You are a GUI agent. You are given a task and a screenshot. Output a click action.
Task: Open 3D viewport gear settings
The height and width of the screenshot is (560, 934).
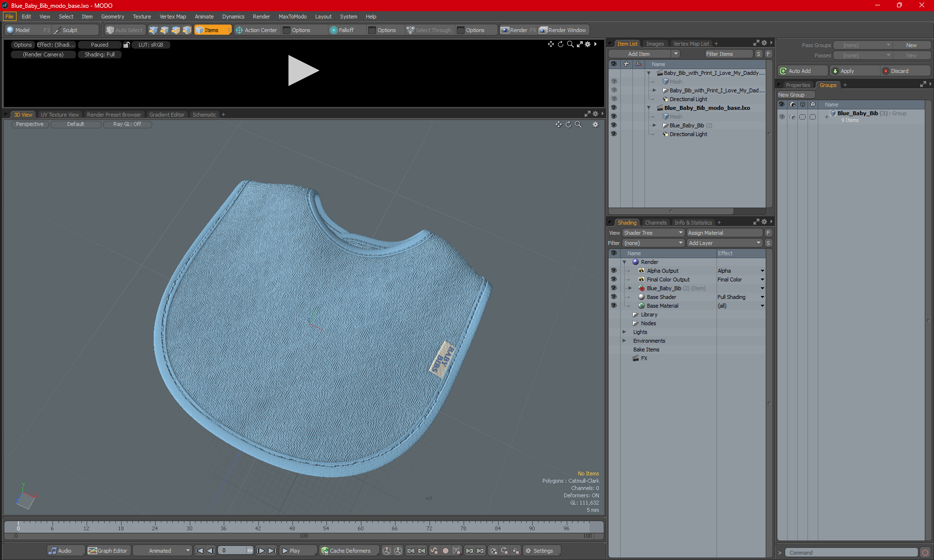point(595,124)
